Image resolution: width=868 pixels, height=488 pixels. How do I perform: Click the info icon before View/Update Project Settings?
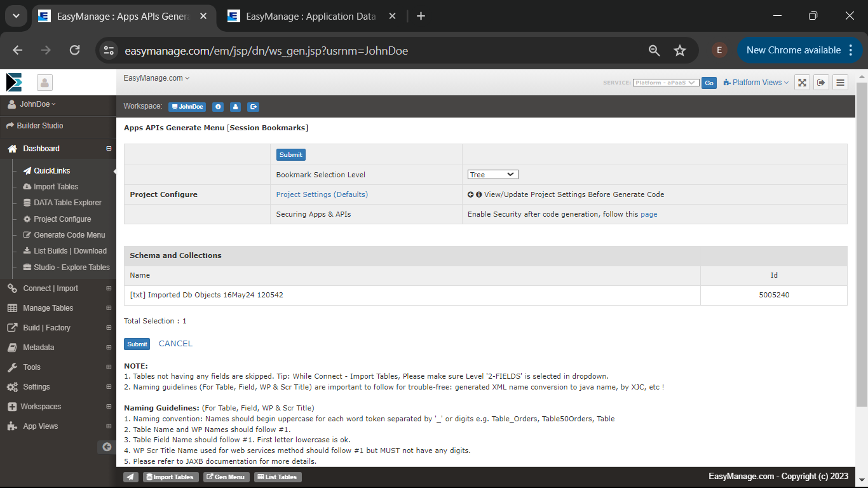point(479,194)
